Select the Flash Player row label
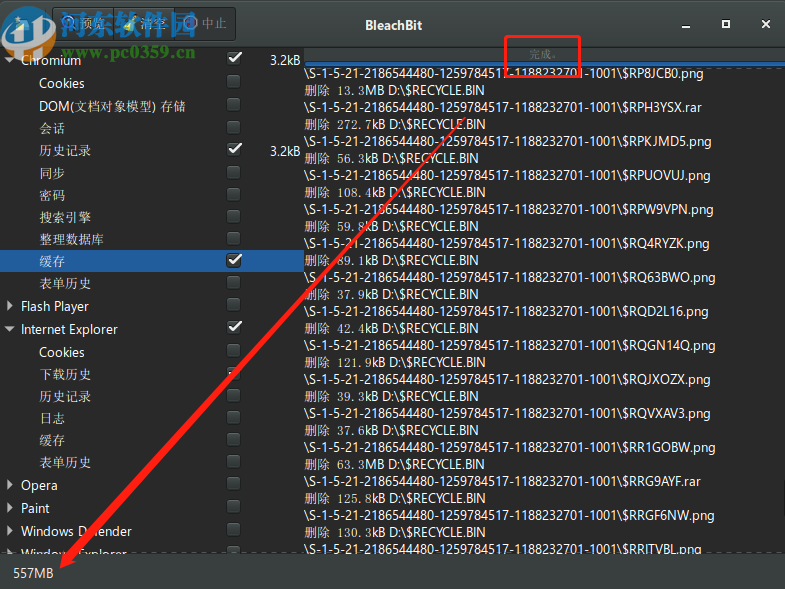This screenshot has height=589, width=785. pyautogui.click(x=55, y=307)
